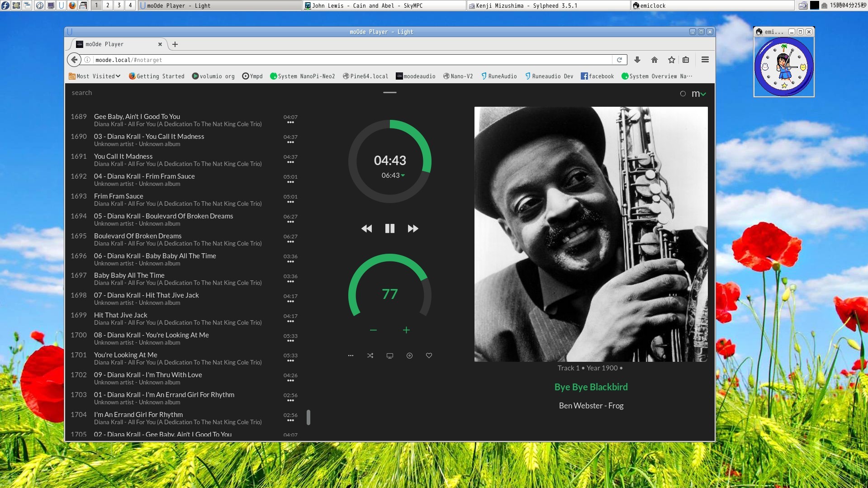Viewport: 868px width, 488px height.
Task: Skip to the next track
Action: click(413, 228)
